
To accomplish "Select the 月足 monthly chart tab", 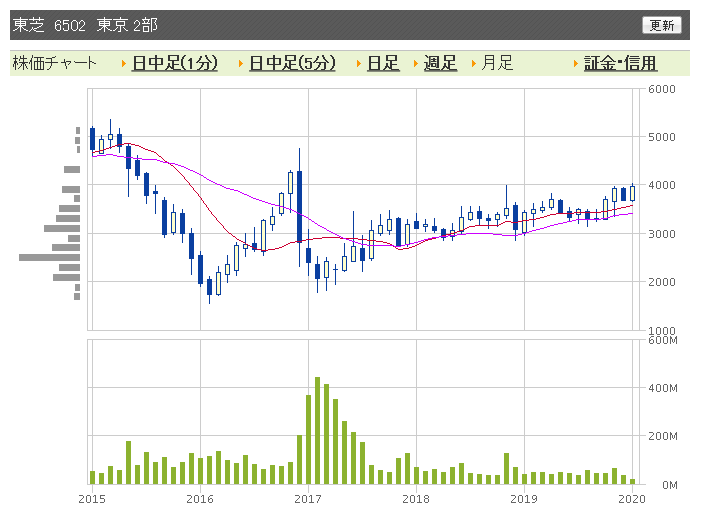I will [x=497, y=63].
